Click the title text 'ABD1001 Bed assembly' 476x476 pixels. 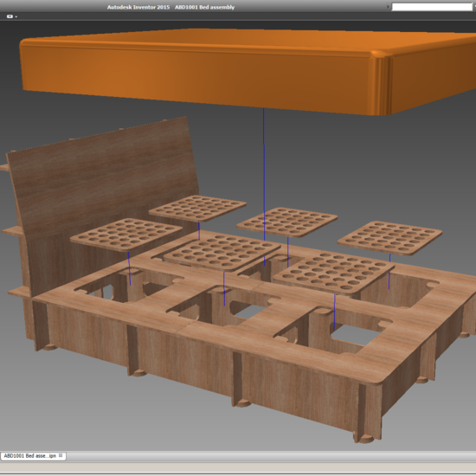tap(204, 7)
